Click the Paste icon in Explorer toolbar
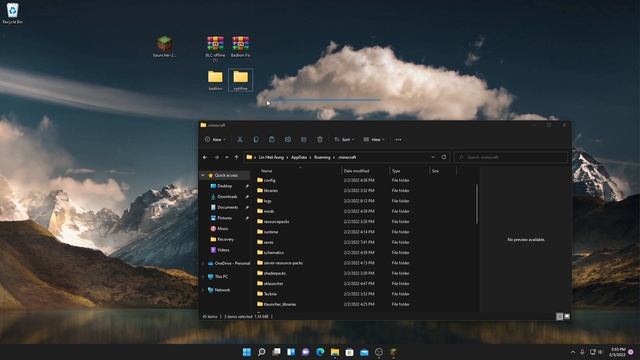 [x=272, y=140]
